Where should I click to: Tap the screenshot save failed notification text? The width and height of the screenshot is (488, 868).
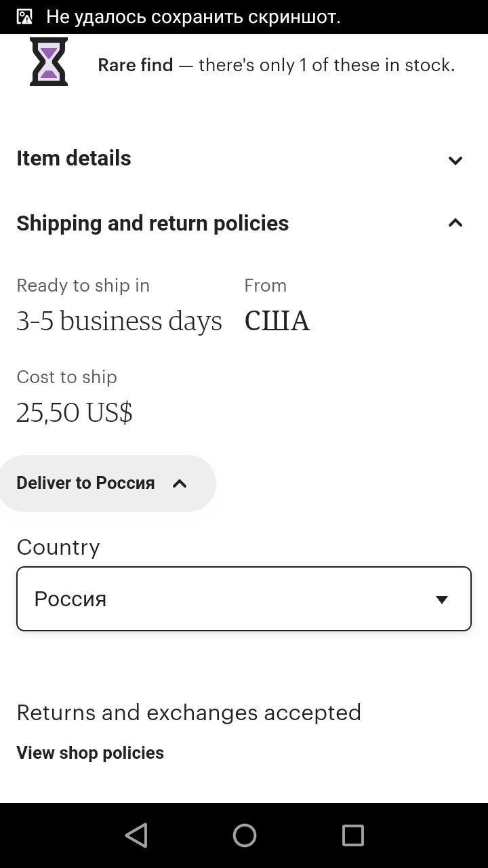click(193, 17)
